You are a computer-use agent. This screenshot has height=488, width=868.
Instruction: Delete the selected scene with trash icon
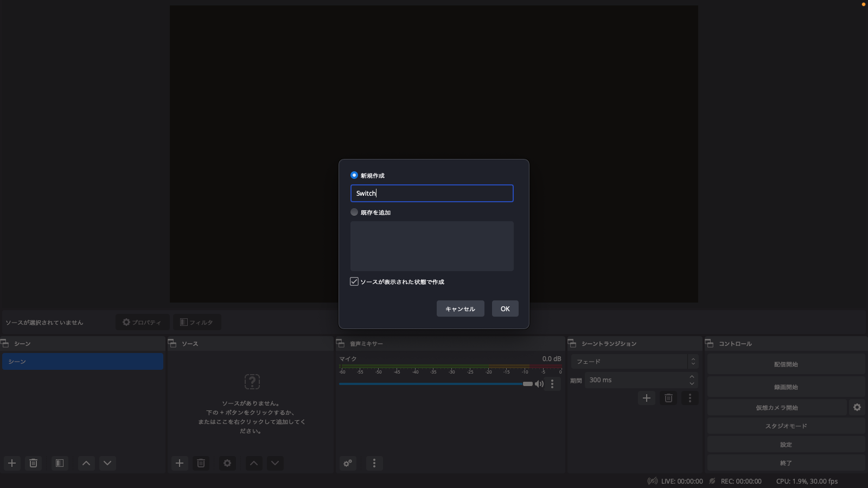(33, 463)
